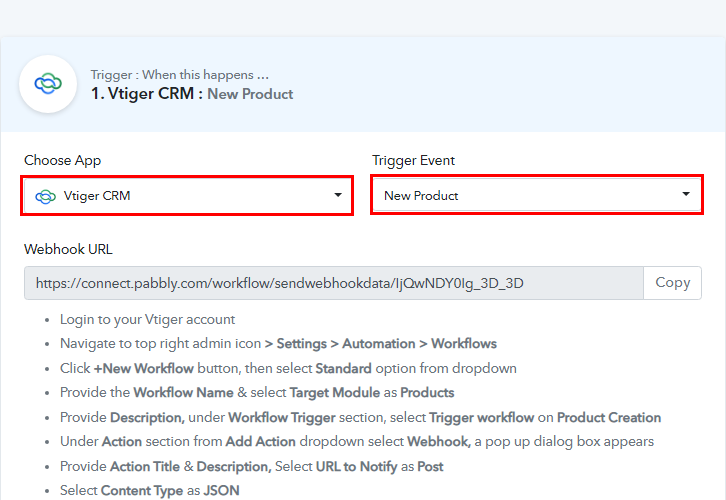
Task: Select the 'Vtiger CRM' value in Choose App
Action: [x=97, y=196]
